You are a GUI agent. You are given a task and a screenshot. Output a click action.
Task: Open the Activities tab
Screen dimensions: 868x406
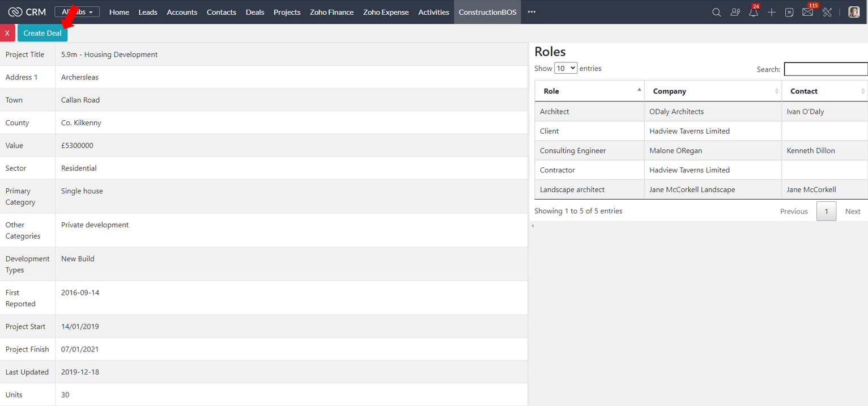(x=433, y=12)
